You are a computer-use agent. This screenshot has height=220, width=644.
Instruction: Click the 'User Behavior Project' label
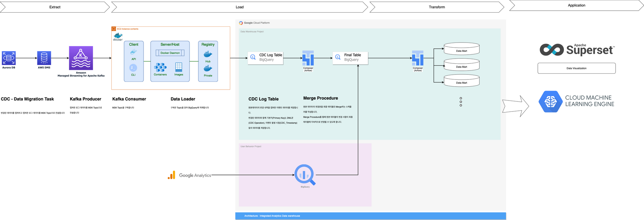click(251, 146)
